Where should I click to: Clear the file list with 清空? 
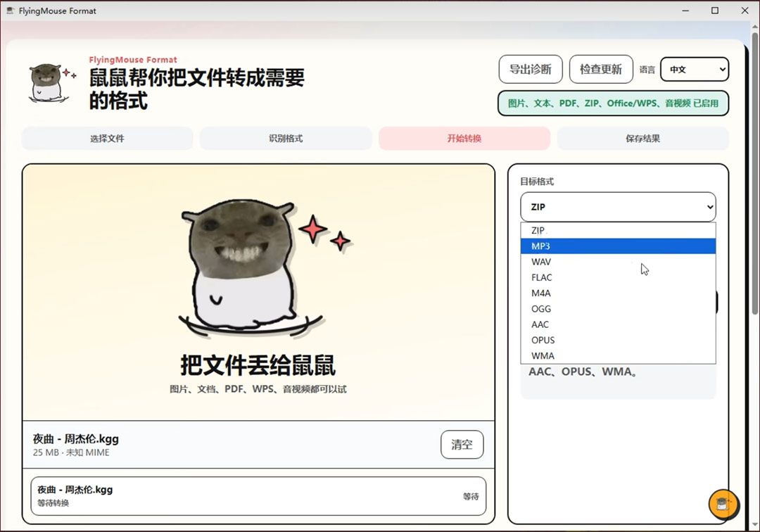pos(462,444)
